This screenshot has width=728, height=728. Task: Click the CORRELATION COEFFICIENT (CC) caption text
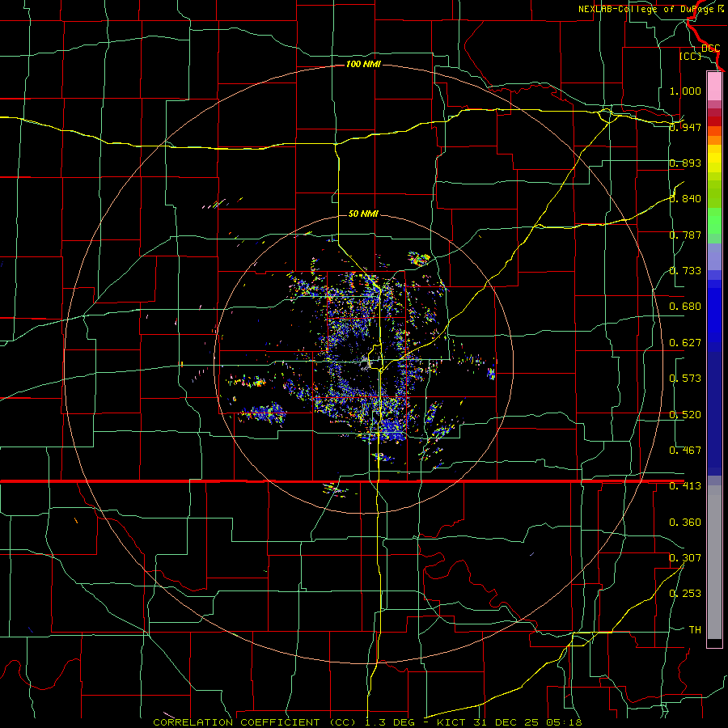click(x=255, y=722)
